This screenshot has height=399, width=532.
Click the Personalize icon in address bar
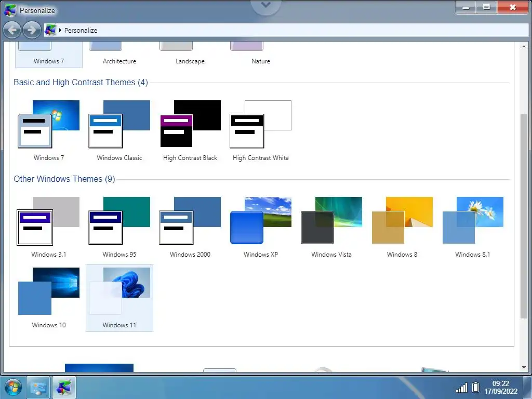click(x=50, y=30)
